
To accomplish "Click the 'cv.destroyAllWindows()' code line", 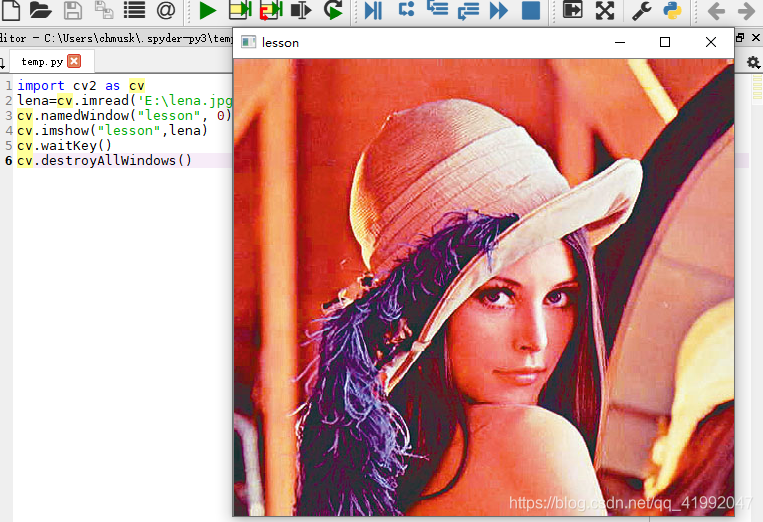I will tap(105, 161).
